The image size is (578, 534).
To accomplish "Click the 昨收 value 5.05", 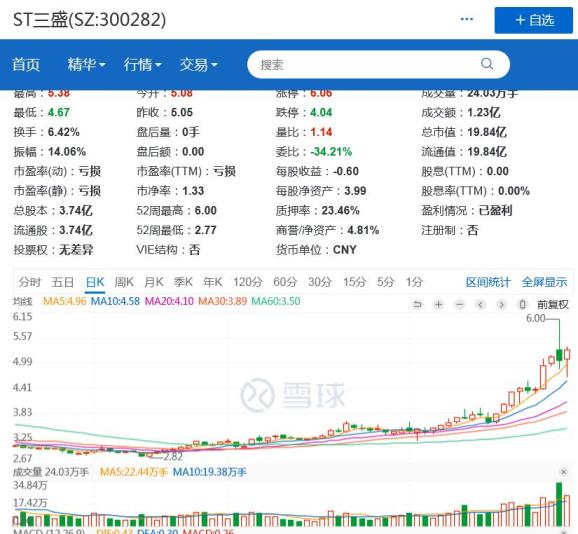I will point(182,112).
